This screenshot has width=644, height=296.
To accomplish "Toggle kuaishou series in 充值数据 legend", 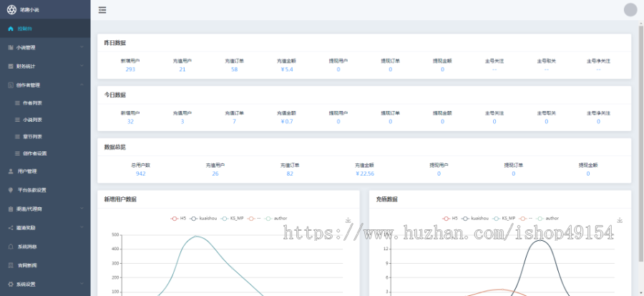I will [476, 219].
